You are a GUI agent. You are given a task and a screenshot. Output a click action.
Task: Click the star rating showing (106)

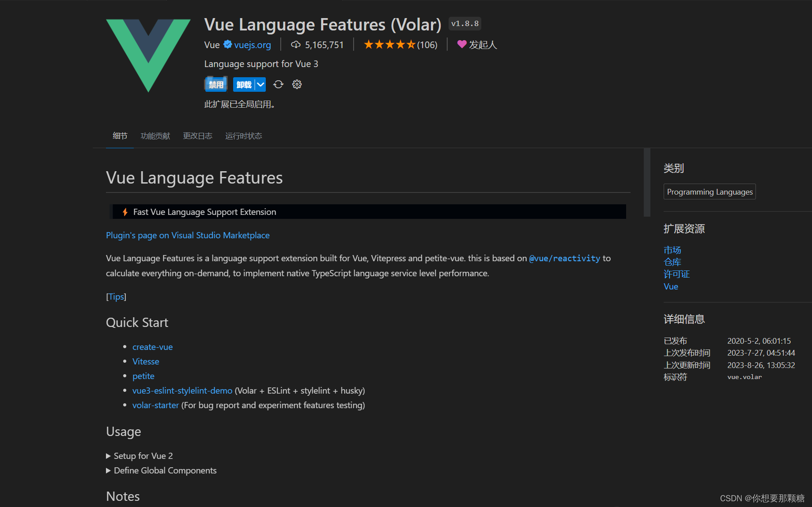point(400,45)
